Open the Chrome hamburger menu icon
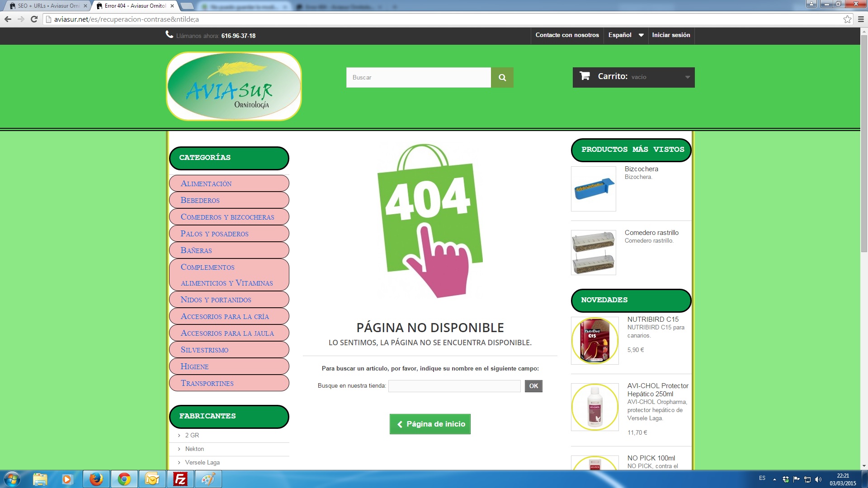This screenshot has width=868, height=488. point(861,19)
